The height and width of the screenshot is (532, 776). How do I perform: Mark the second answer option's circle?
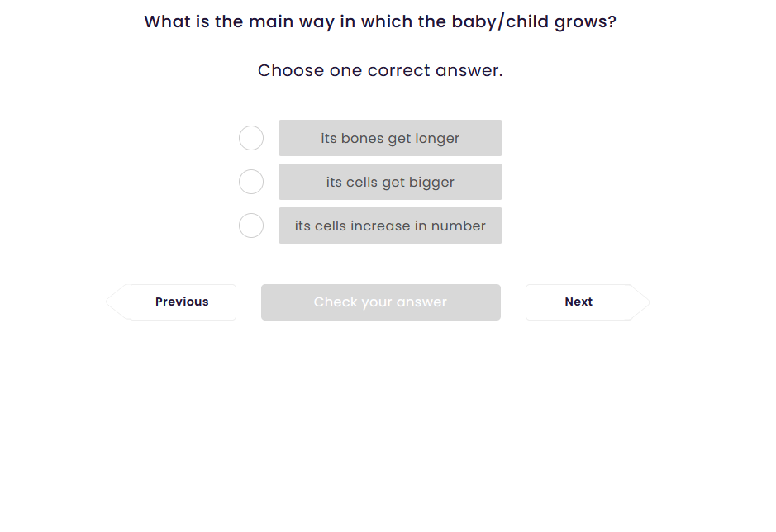tap(251, 182)
